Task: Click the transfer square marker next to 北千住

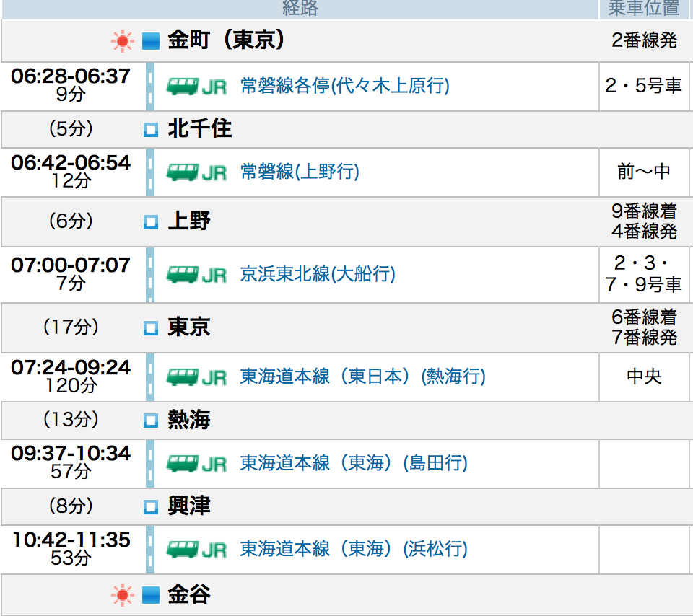Action: click(151, 130)
